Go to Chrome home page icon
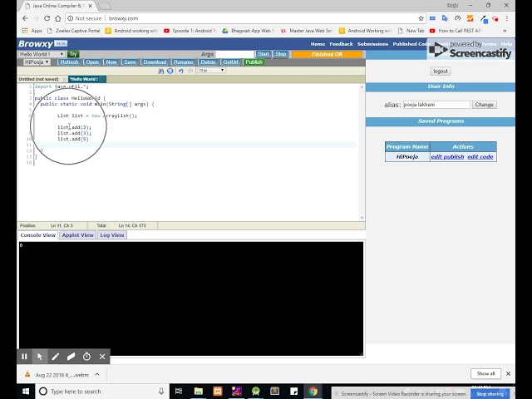This screenshot has width=532, height=399. click(58, 18)
